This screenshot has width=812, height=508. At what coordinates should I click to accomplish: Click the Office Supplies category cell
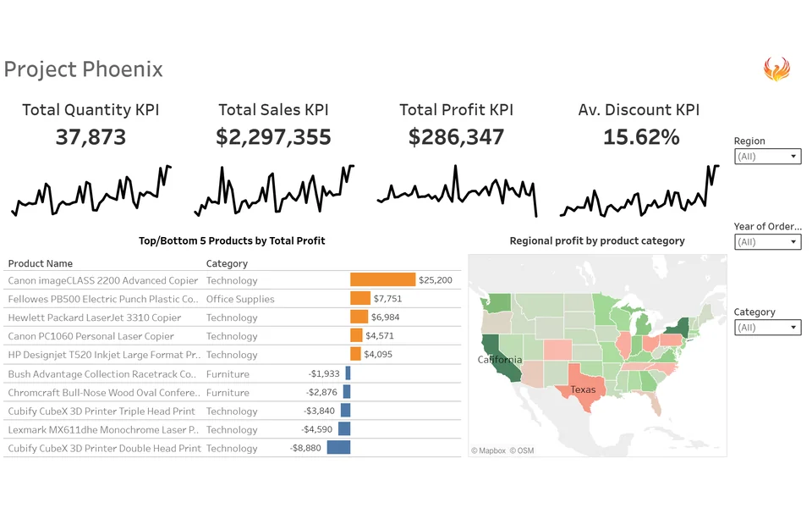240,299
